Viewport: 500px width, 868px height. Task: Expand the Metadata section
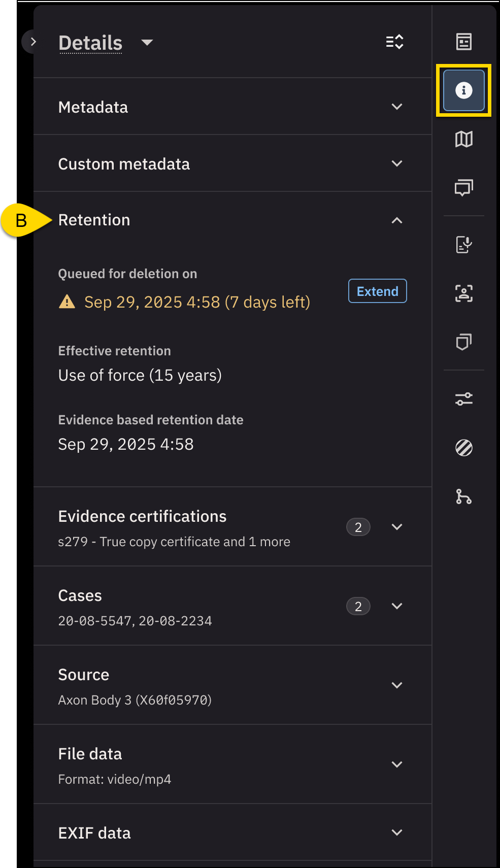[x=396, y=107]
